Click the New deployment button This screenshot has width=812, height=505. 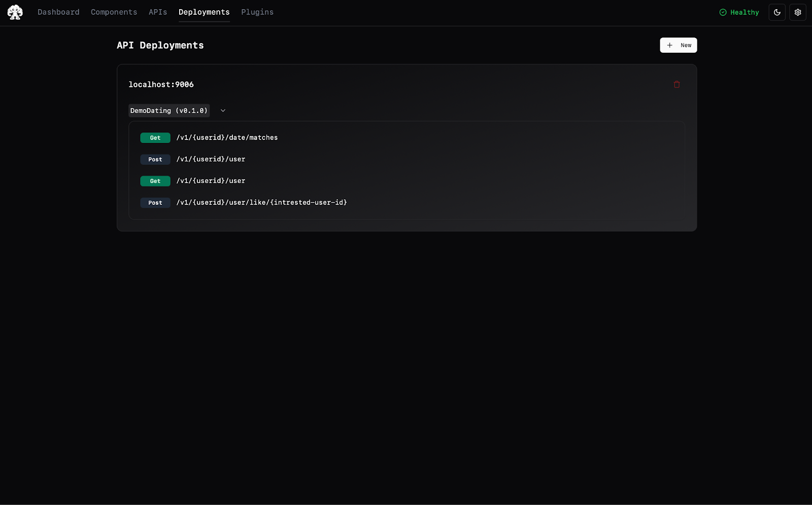point(679,45)
